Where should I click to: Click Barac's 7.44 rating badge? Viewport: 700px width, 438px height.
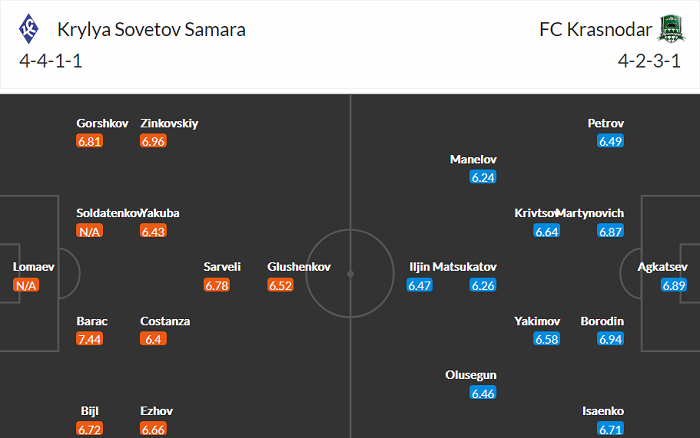[89, 339]
